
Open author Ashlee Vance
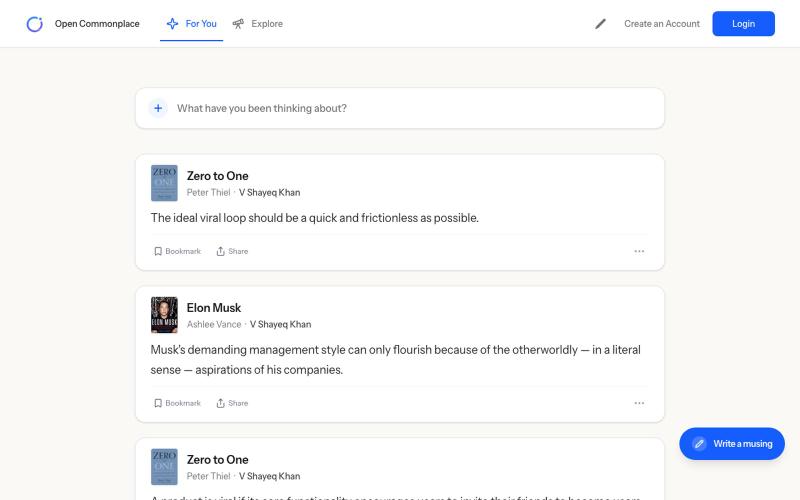pos(214,324)
